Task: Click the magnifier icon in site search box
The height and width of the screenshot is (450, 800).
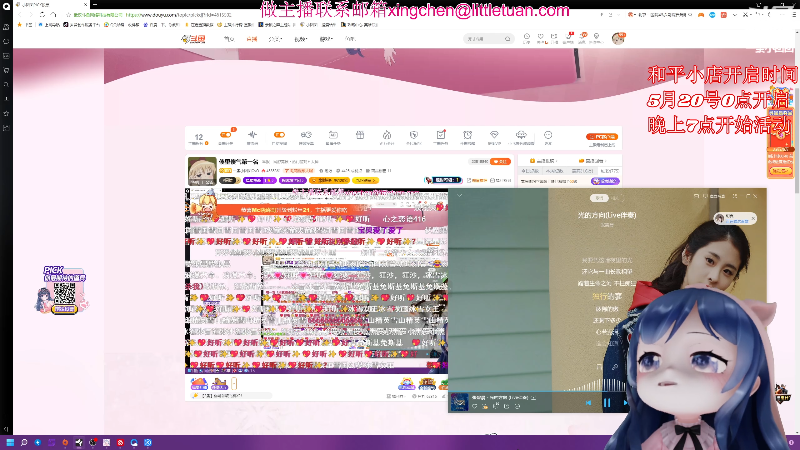Action: [x=507, y=39]
